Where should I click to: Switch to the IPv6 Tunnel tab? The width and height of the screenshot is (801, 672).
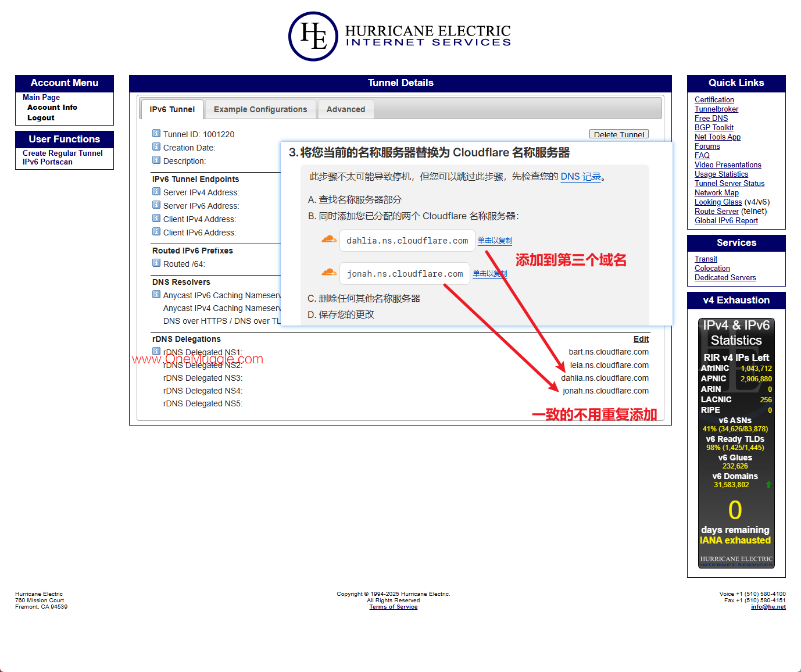click(172, 109)
